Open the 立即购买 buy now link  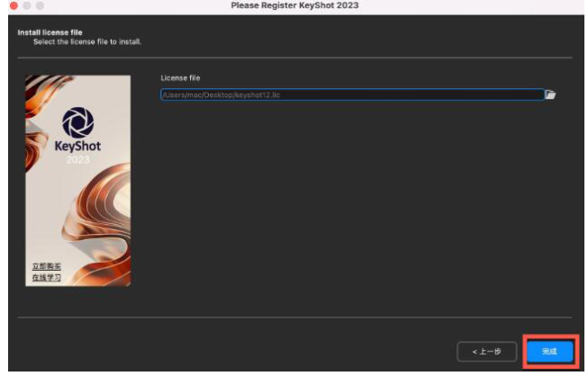point(47,266)
